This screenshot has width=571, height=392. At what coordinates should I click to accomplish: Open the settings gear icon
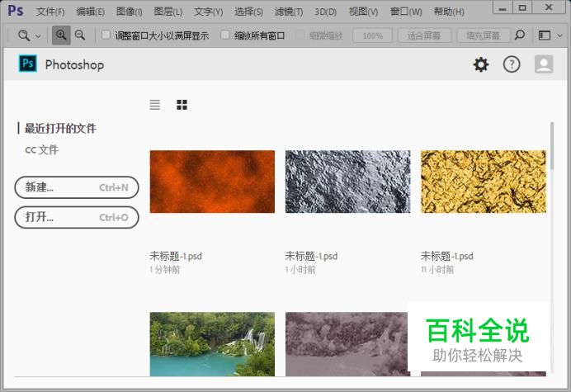click(481, 64)
